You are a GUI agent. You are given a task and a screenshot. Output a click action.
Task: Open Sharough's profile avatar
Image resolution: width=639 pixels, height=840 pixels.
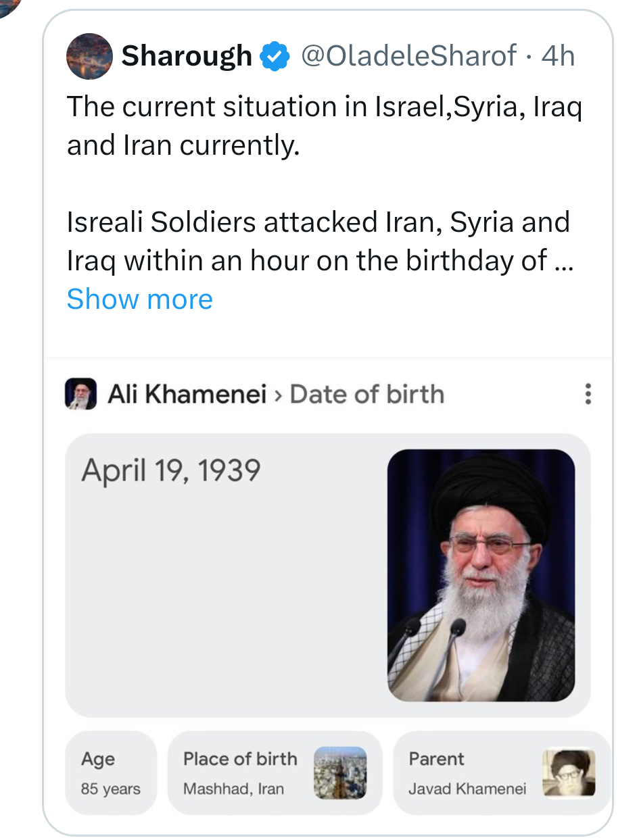coord(89,56)
